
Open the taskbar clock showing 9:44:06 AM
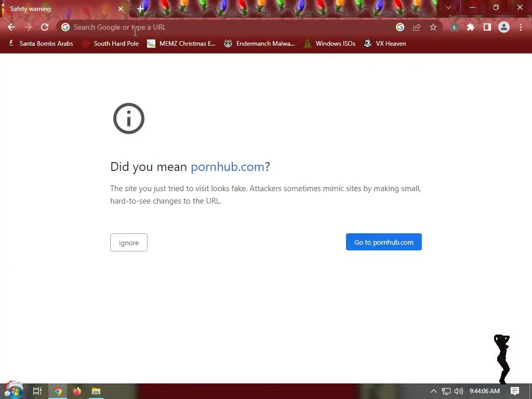(485, 391)
